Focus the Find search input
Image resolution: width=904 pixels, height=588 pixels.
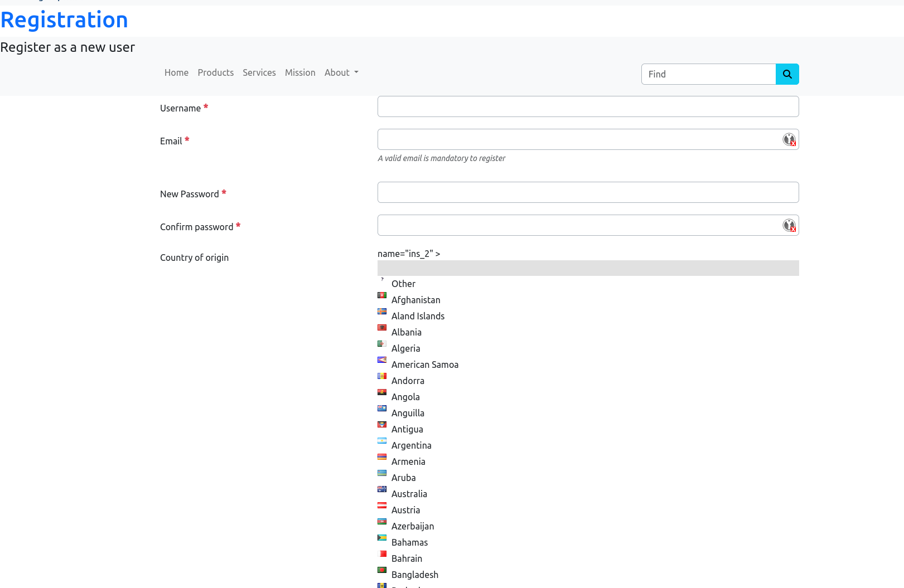pos(708,74)
